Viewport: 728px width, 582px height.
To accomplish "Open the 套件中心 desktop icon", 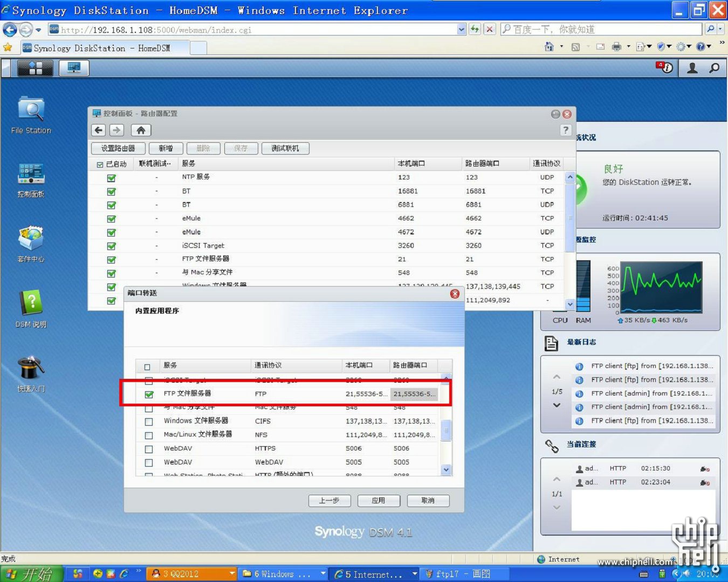I will click(x=31, y=244).
